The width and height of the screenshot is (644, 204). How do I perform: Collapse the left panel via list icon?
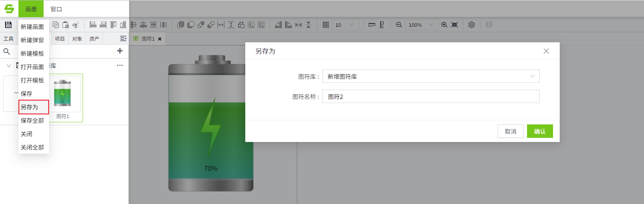[123, 39]
